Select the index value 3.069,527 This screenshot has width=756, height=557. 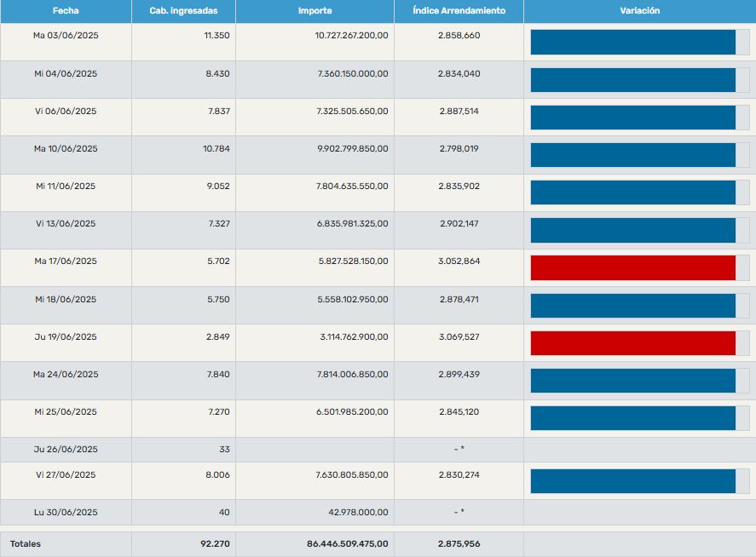pos(459,337)
